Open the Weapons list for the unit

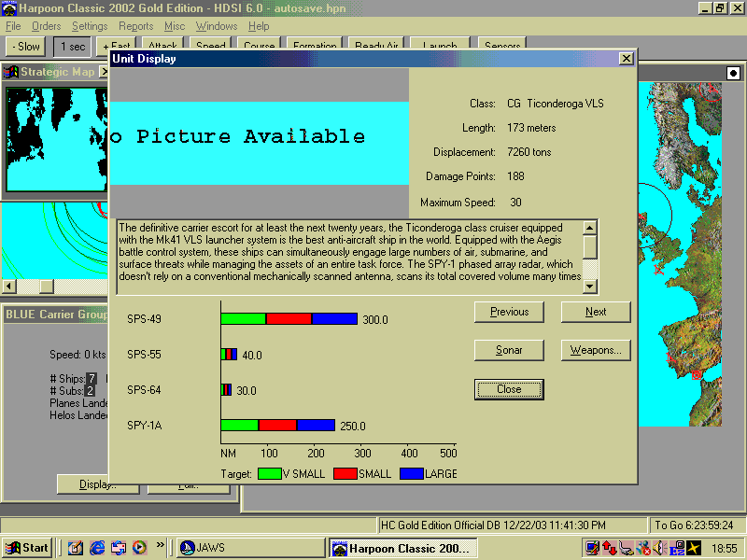(x=596, y=350)
